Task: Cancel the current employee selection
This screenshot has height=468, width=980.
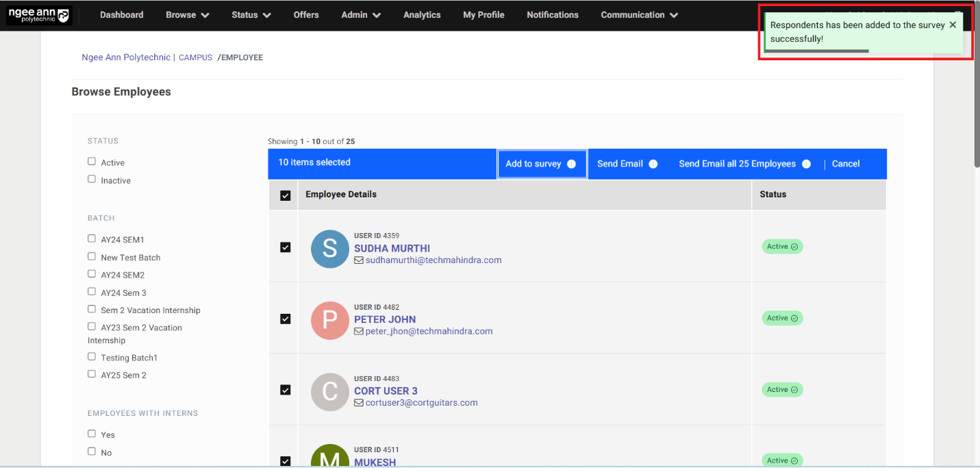Action: tap(846, 164)
